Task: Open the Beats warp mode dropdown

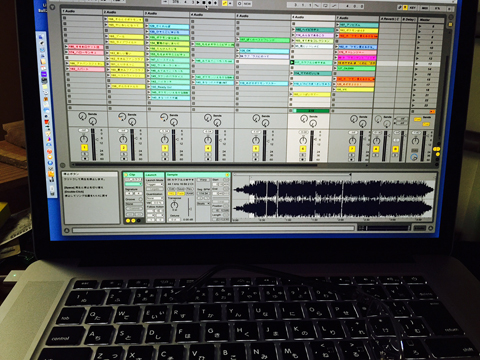Action: click(x=203, y=204)
